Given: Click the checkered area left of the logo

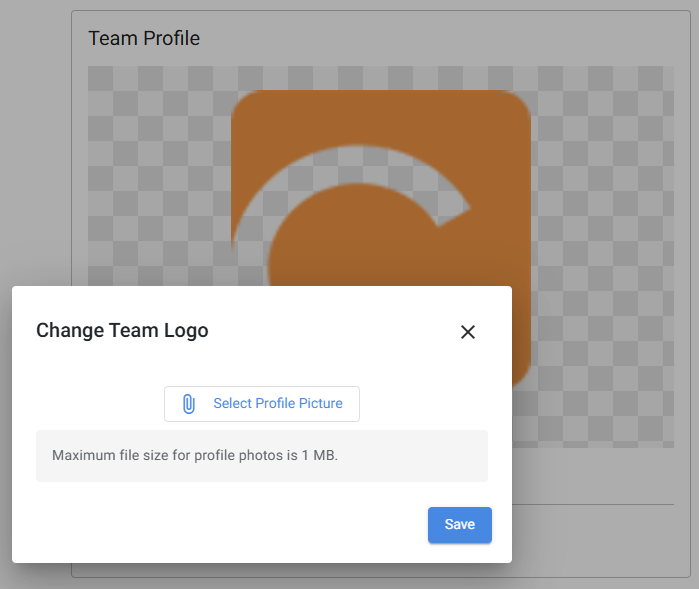Looking at the screenshot, I should coord(159,176).
